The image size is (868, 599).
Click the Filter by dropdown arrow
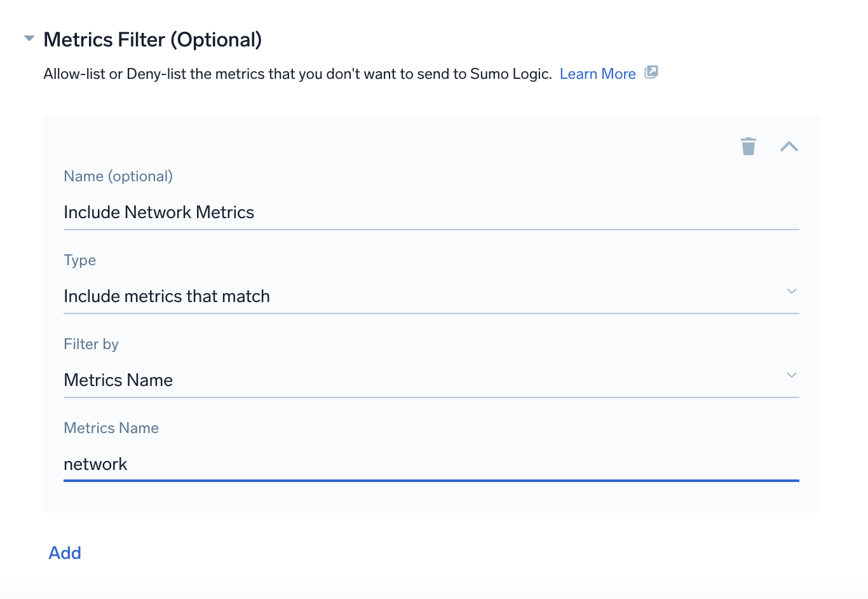coord(791,375)
